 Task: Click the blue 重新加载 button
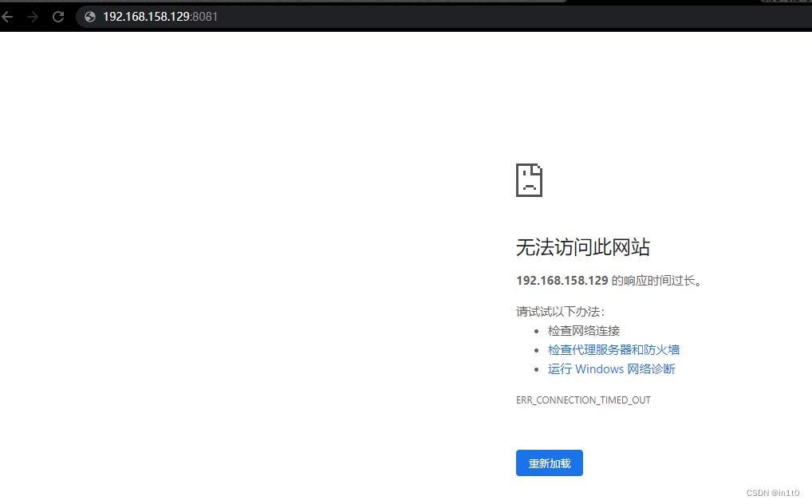tap(550, 463)
